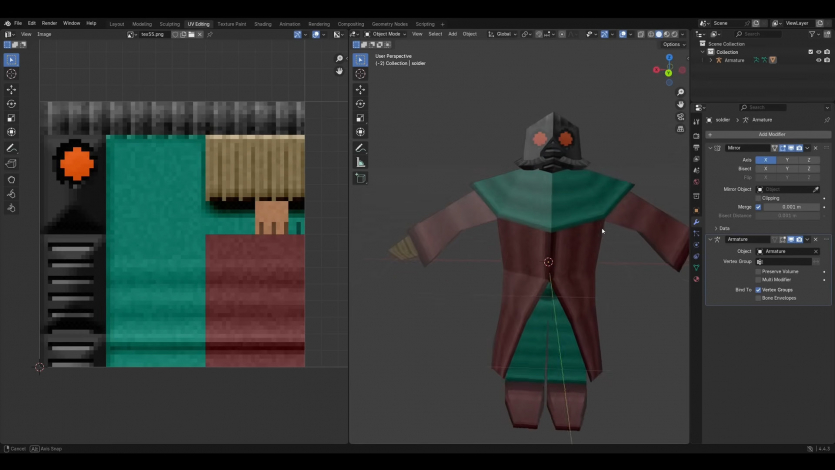Toggle the Preserve Volume checkbox
The image size is (835, 470).
point(758,271)
